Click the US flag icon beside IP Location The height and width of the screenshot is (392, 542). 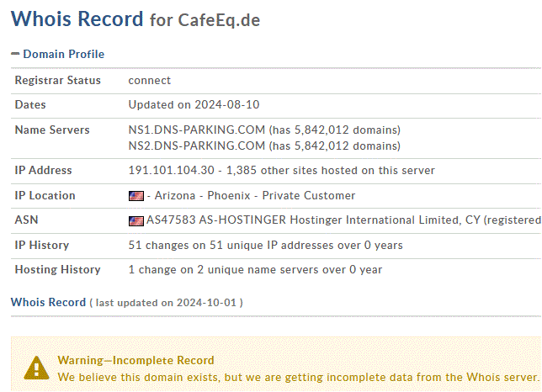click(x=136, y=196)
